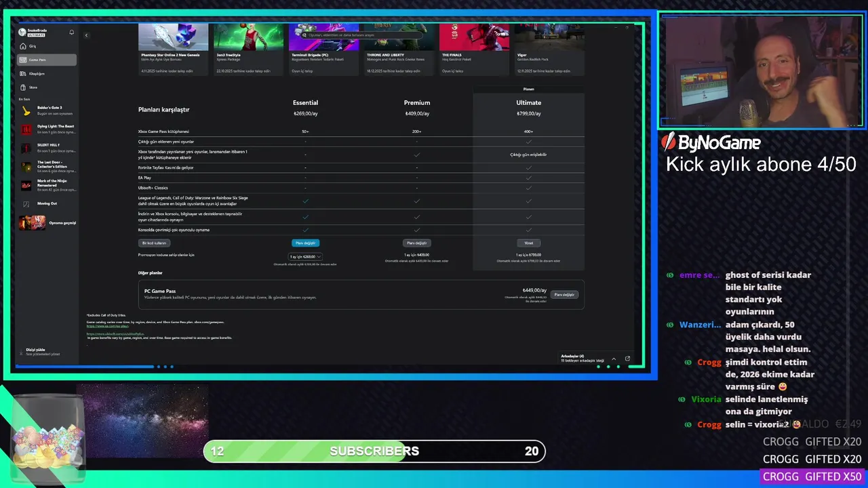The image size is (868, 488).
Task: Click the Ubisoft+ Classics feature row label
Action: pyautogui.click(x=153, y=188)
